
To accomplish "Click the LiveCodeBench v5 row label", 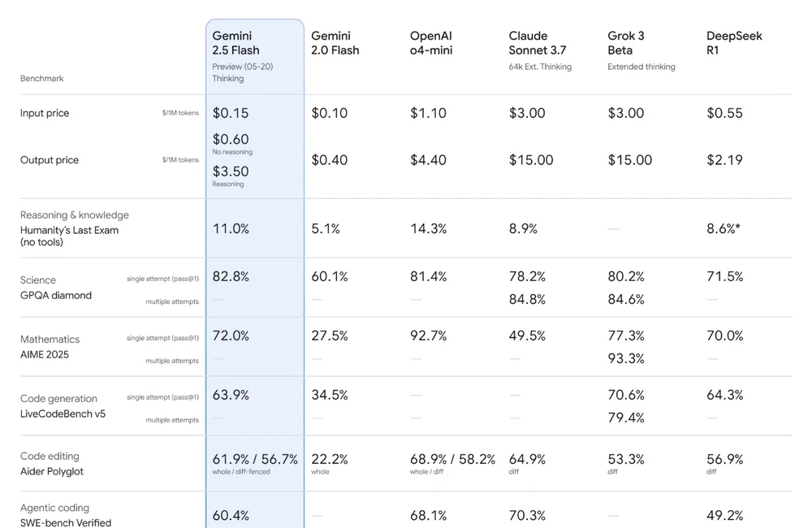I will point(63,413).
